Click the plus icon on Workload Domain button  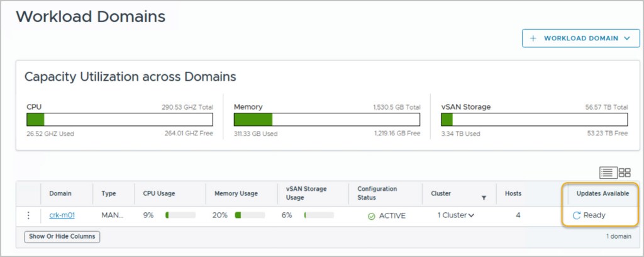click(533, 38)
